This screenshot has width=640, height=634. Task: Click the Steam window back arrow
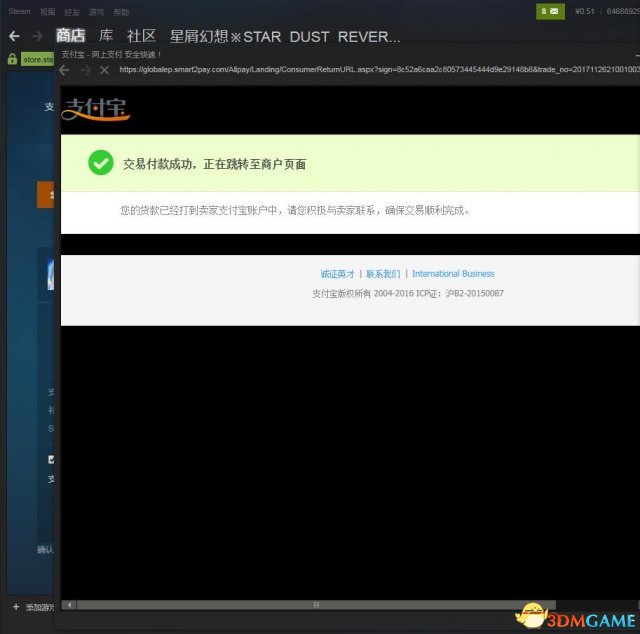pyautogui.click(x=14, y=36)
